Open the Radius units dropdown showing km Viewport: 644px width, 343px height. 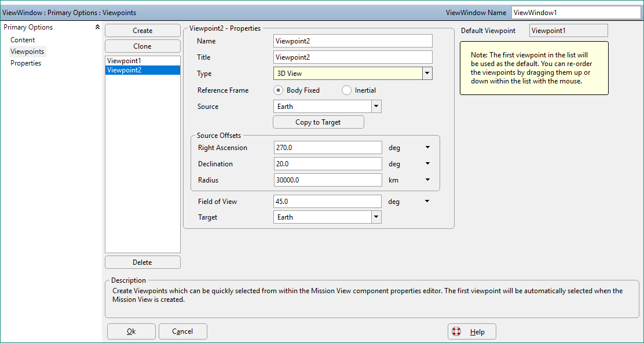[427, 180]
